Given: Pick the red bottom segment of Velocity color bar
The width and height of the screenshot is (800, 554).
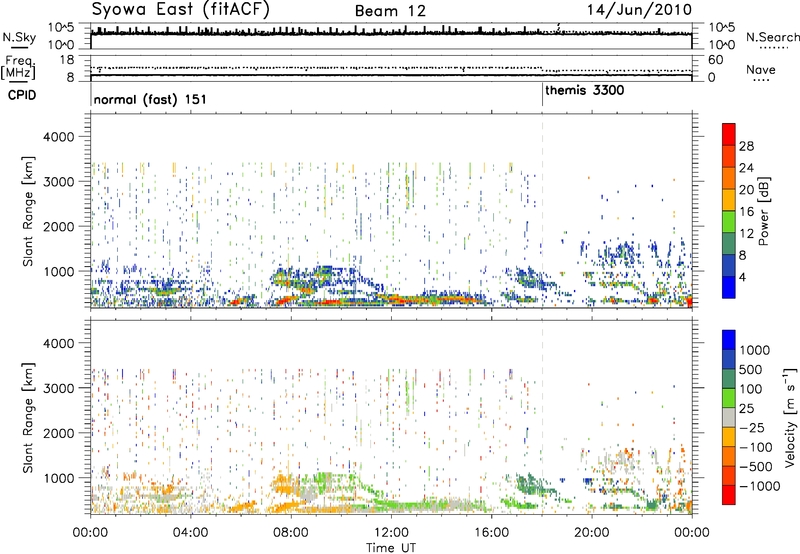Looking at the screenshot, I should (x=729, y=495).
